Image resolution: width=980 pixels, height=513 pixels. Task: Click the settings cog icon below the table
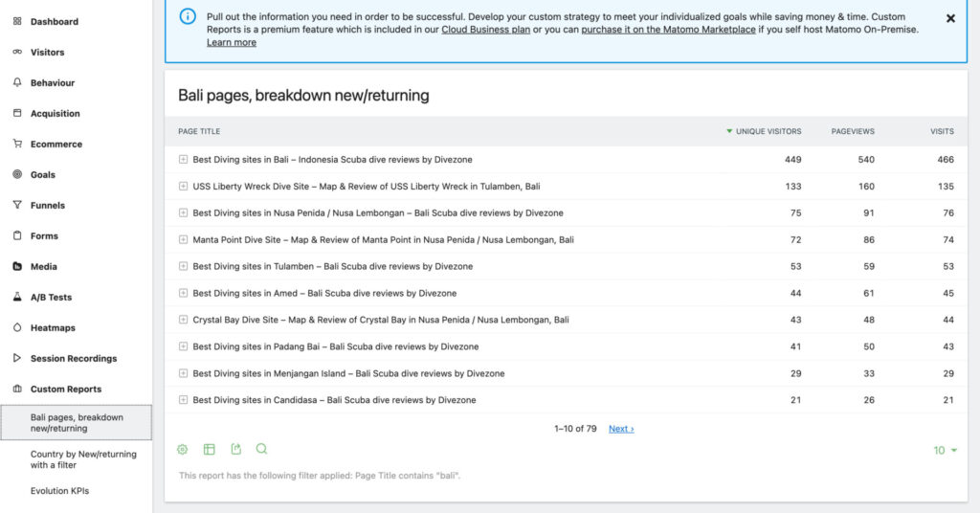coord(183,449)
